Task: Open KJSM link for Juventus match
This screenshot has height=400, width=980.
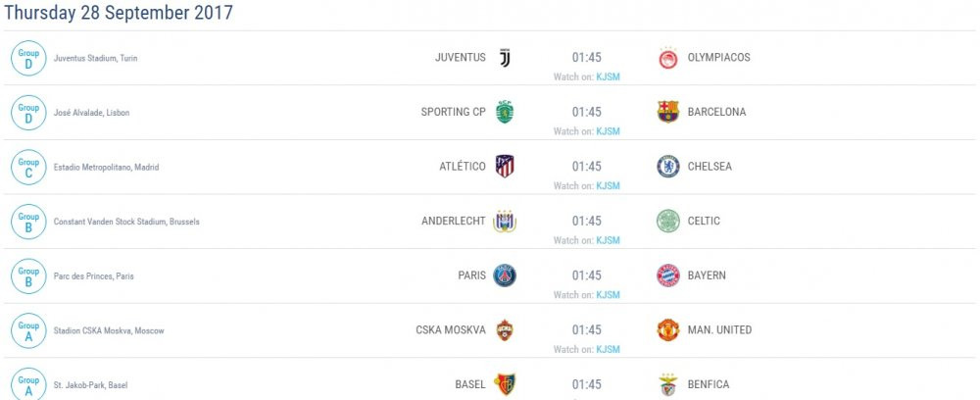Action: click(x=608, y=76)
